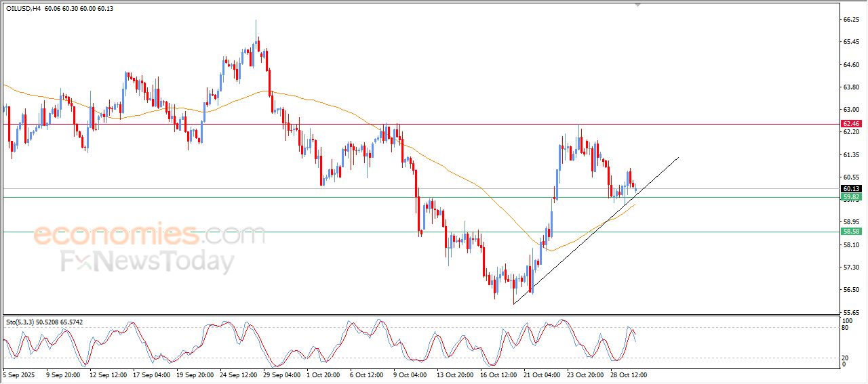Click the 9 Oct 04:00 date label
The width and height of the screenshot is (868, 384).
(409, 374)
